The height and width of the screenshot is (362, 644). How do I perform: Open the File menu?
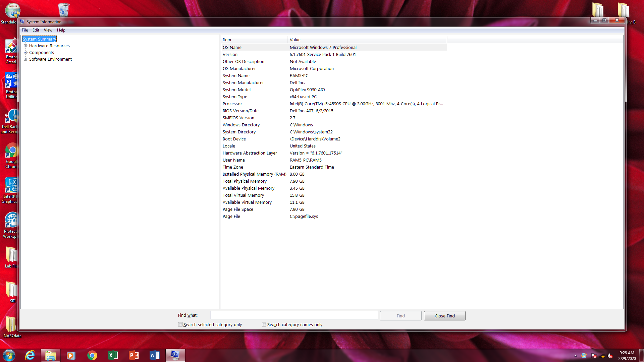click(x=25, y=30)
